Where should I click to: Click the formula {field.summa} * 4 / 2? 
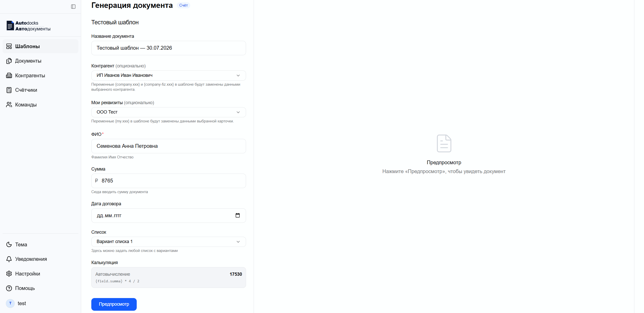[117, 281]
